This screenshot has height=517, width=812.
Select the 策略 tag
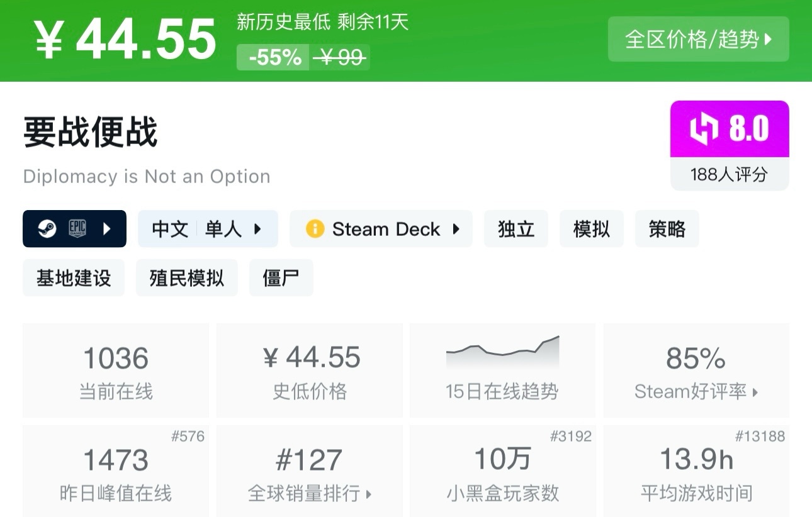coord(667,229)
